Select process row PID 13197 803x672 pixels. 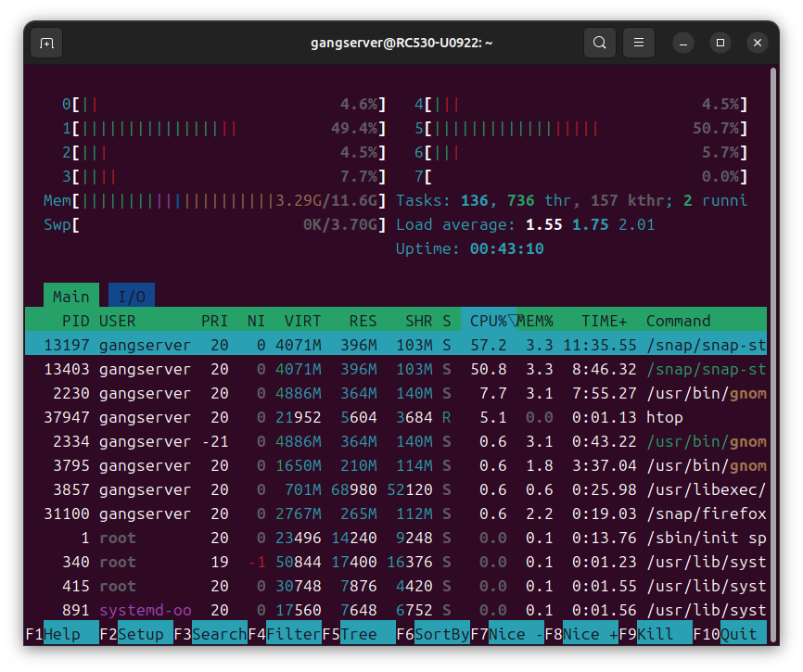point(396,345)
